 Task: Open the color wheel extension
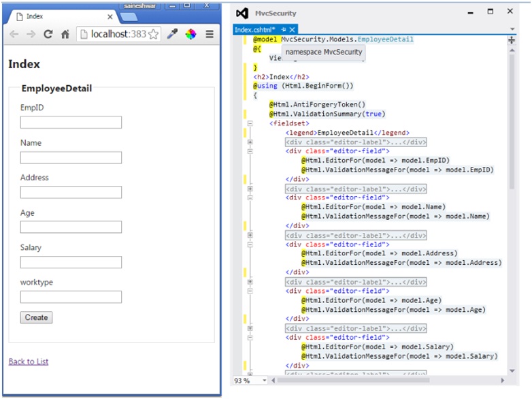pos(190,34)
